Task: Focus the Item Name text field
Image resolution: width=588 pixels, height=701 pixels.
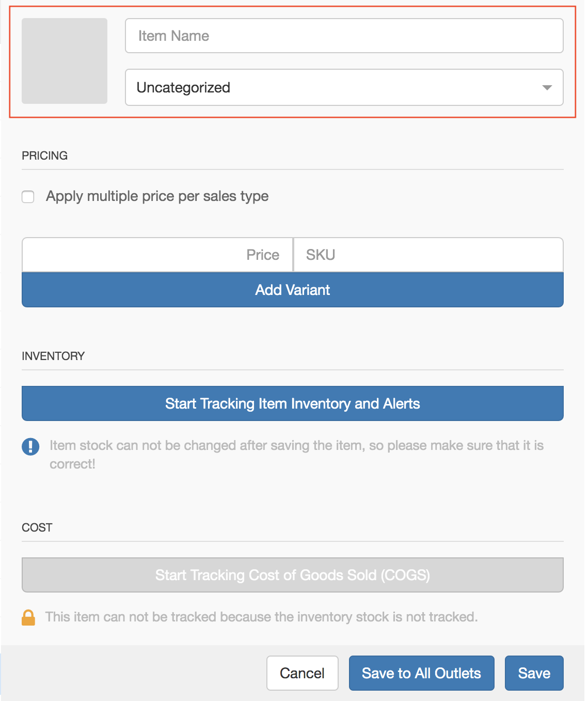Action: [344, 36]
